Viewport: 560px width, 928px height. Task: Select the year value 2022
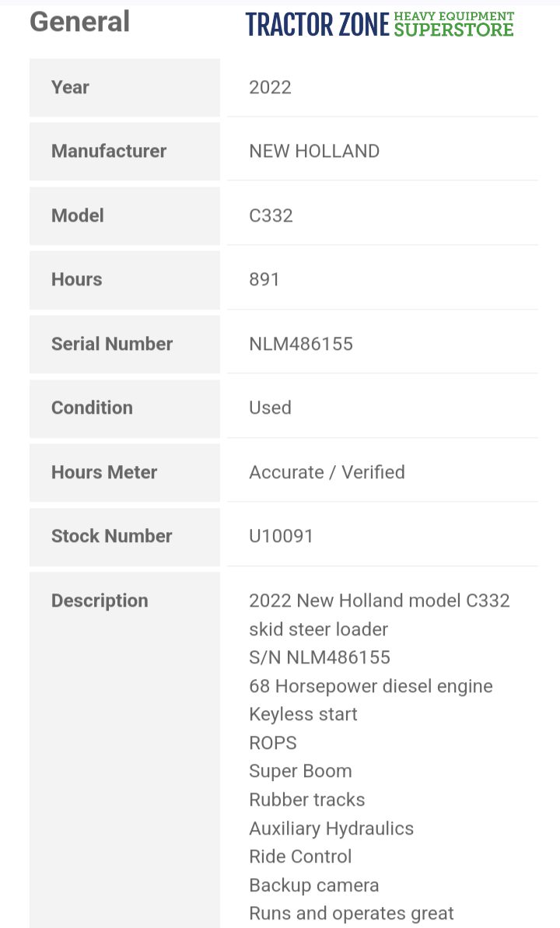tap(270, 87)
